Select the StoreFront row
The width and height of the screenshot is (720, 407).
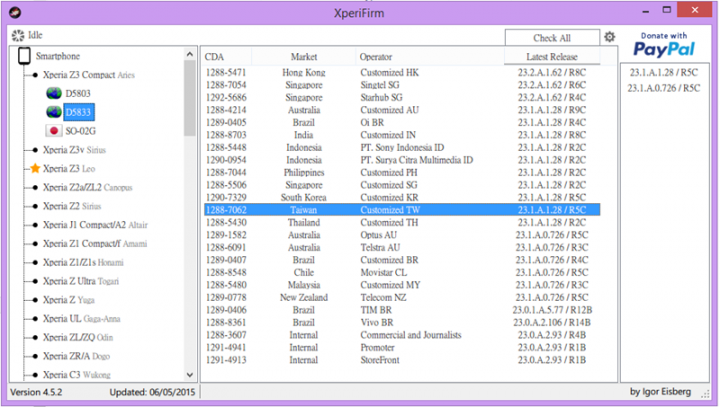click(x=402, y=360)
